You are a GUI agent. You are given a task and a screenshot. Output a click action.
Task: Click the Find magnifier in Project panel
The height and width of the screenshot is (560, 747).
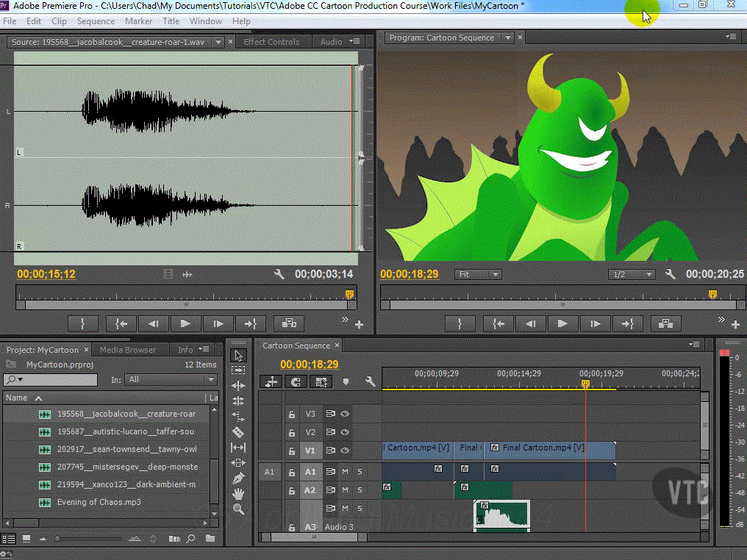(190, 539)
